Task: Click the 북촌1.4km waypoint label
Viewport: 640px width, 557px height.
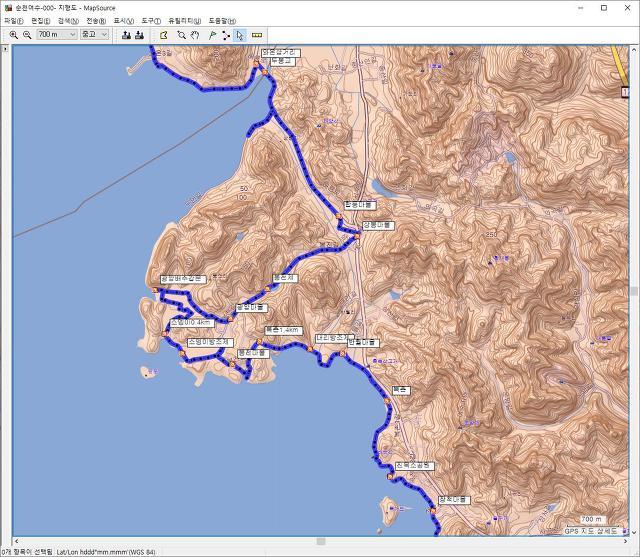Action: coord(284,331)
